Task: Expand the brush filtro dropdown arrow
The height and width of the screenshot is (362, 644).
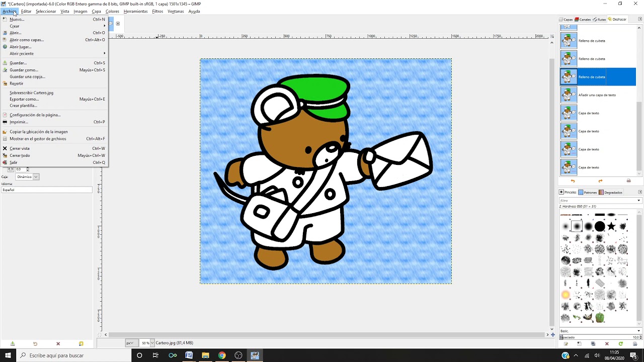Action: tap(638, 201)
